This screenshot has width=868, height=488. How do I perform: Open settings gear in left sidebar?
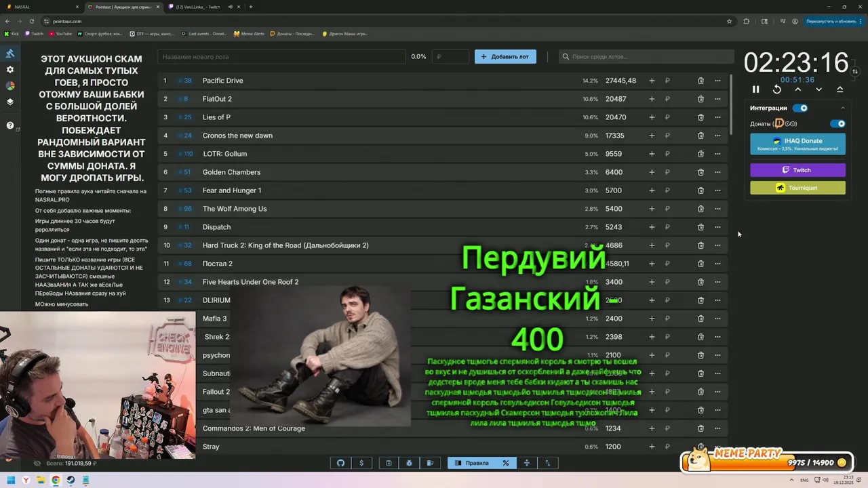point(10,70)
